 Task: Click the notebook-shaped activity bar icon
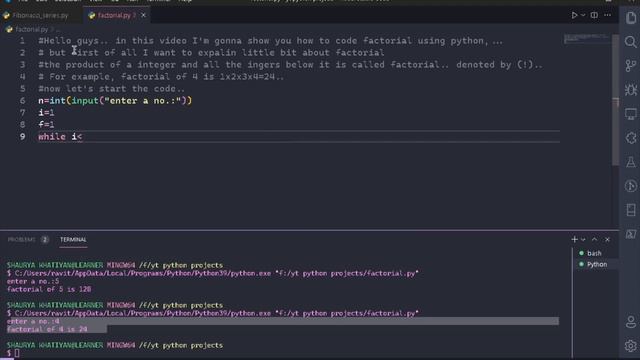click(631, 210)
